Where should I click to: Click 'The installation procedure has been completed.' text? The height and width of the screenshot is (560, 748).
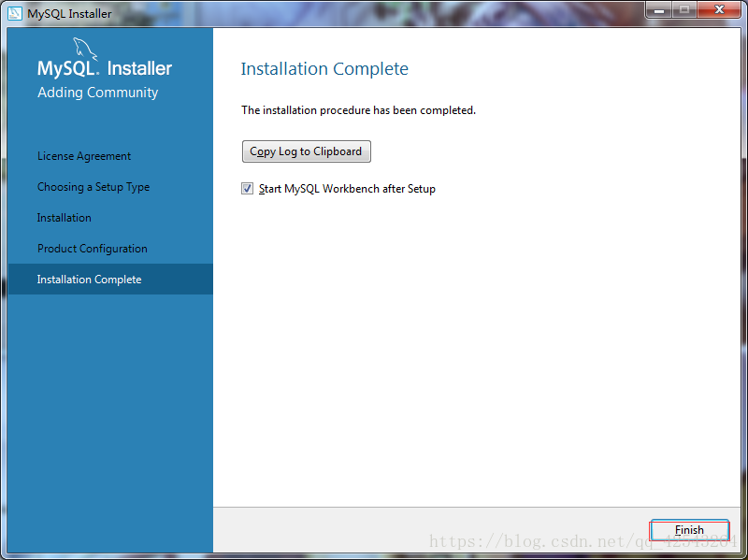358,110
